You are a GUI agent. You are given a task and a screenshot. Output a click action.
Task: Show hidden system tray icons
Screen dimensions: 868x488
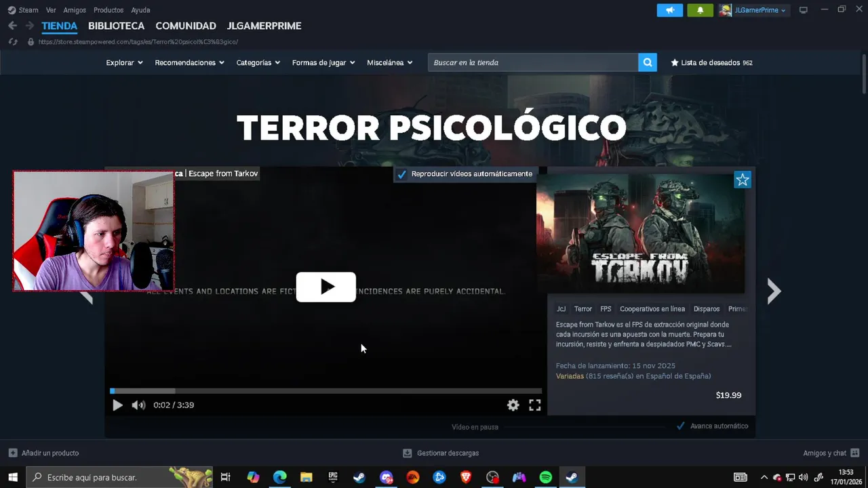click(764, 477)
